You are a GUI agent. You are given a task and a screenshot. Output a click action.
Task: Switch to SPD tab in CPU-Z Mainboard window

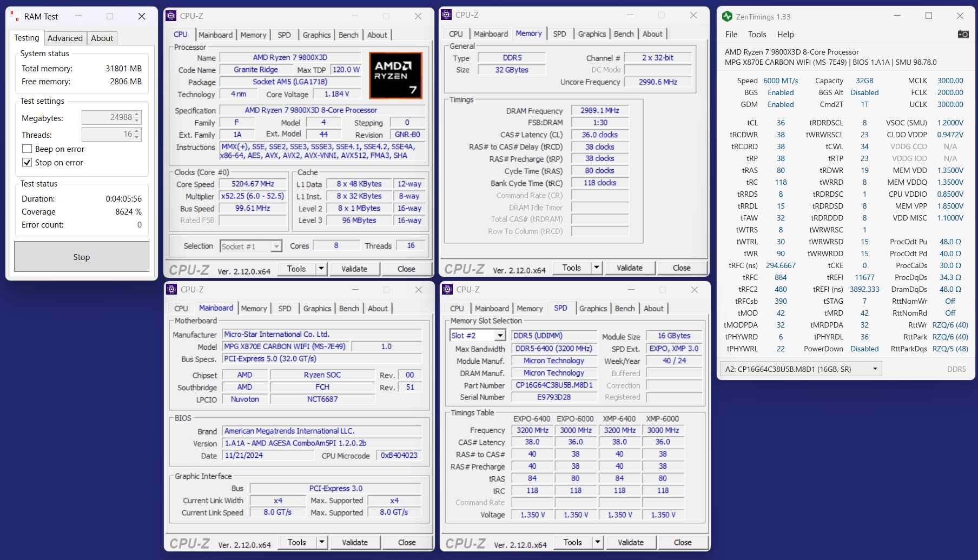[x=285, y=308]
